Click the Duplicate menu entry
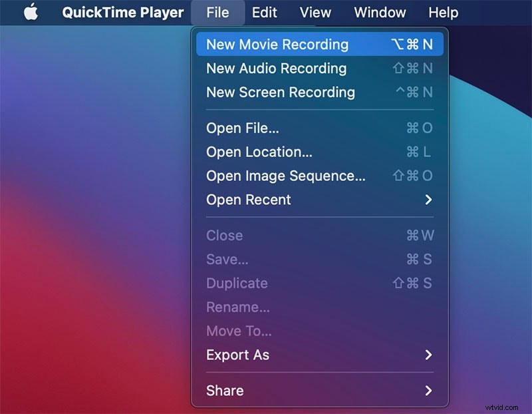The width and height of the screenshot is (532, 414). click(x=237, y=283)
